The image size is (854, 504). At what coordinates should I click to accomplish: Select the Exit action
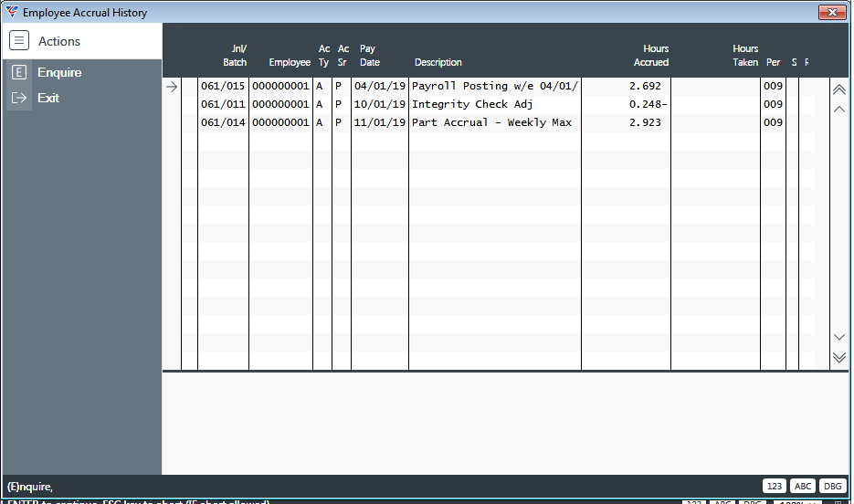tap(47, 98)
